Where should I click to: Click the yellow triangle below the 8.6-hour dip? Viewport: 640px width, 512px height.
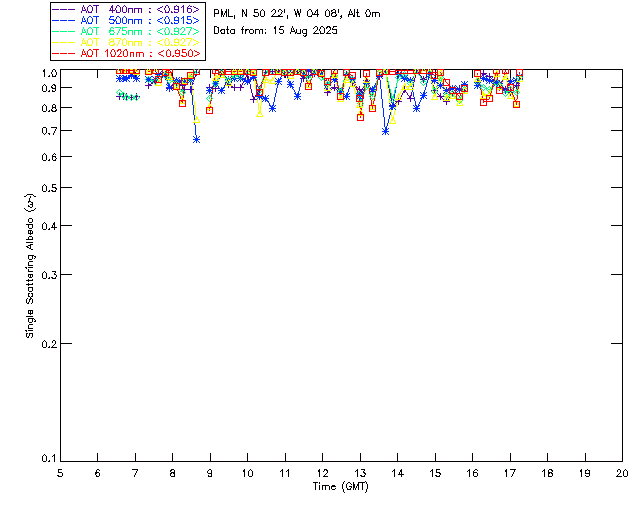coord(196,120)
